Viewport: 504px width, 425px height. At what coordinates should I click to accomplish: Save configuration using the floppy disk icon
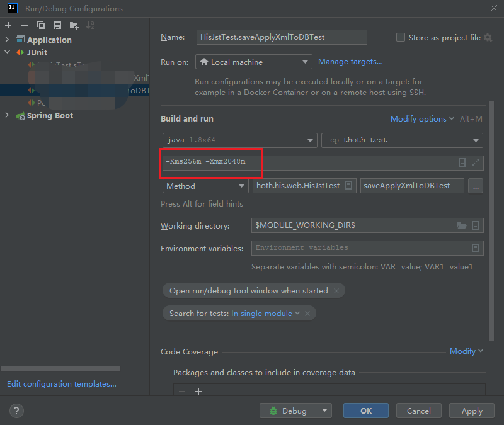click(57, 25)
